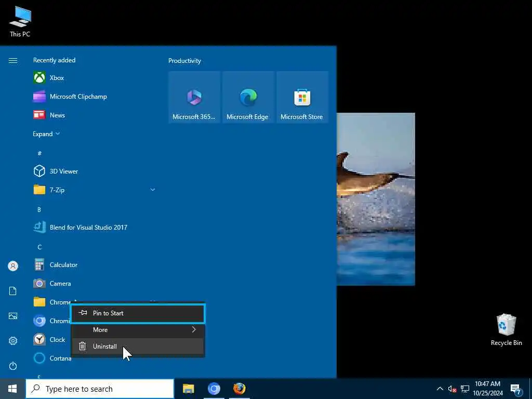Select the Recycle Bin desktop icon
Screen dimensions: 532x399
(x=506, y=330)
